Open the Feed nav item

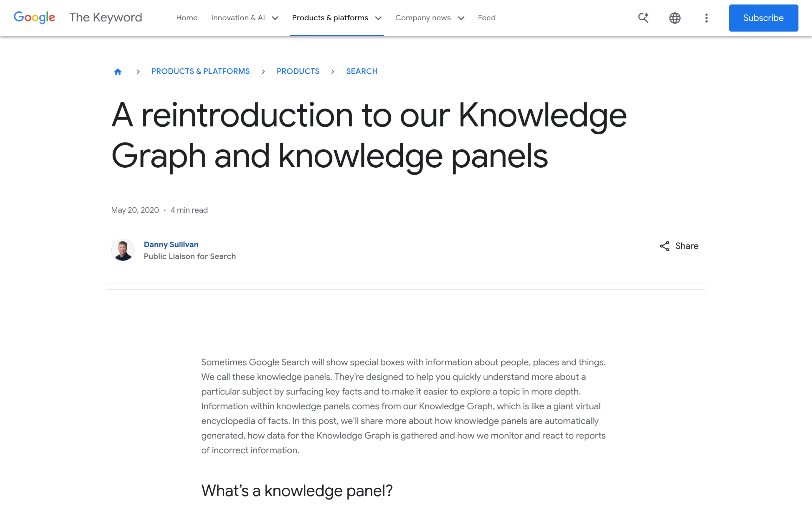pyautogui.click(x=487, y=18)
